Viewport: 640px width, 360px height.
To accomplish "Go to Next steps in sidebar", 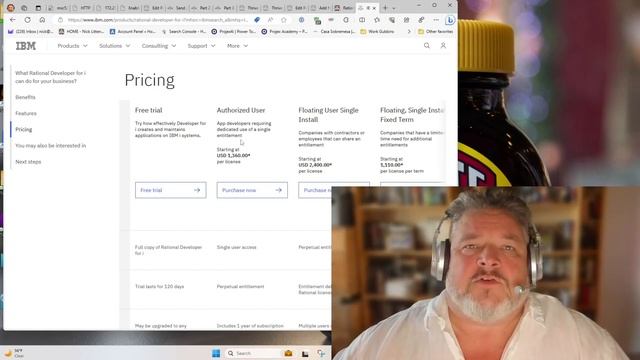I will (x=28, y=162).
